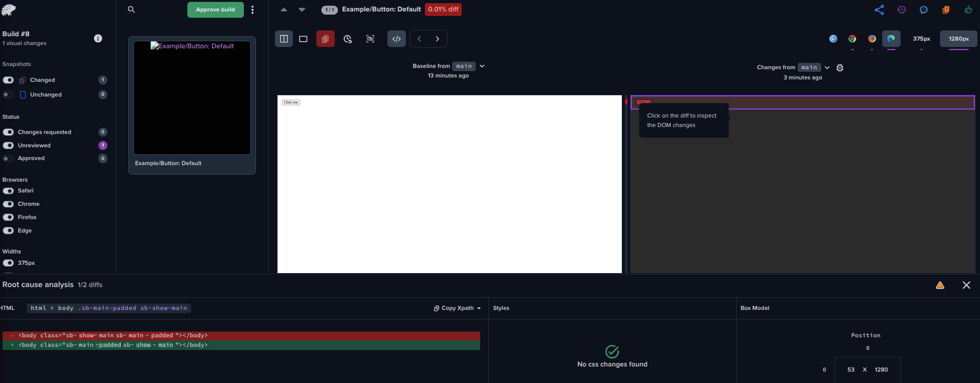
Task: Select the Firefox browser icon
Action: (x=872, y=39)
